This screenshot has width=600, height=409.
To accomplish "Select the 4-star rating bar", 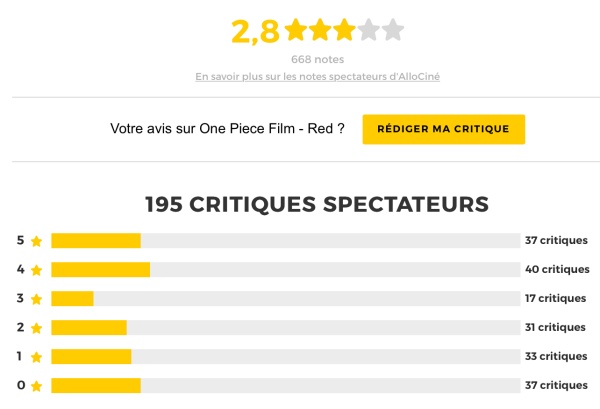I will coord(101,270).
